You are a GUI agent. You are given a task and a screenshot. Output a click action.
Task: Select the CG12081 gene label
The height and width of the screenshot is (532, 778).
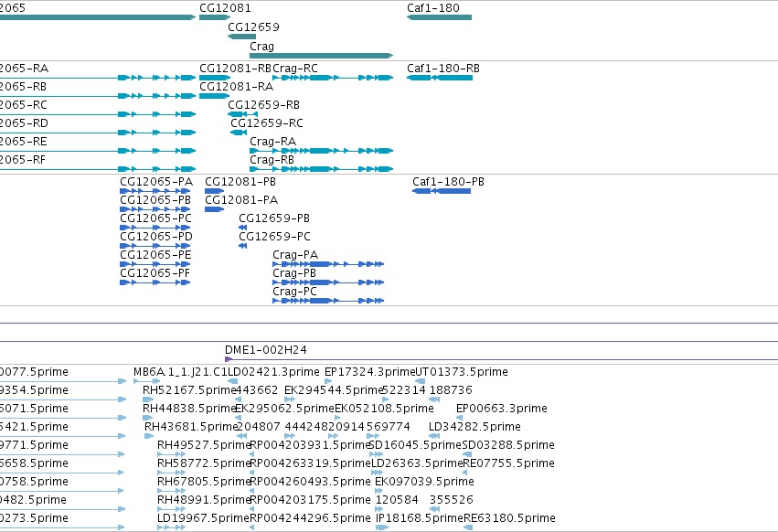(x=225, y=8)
